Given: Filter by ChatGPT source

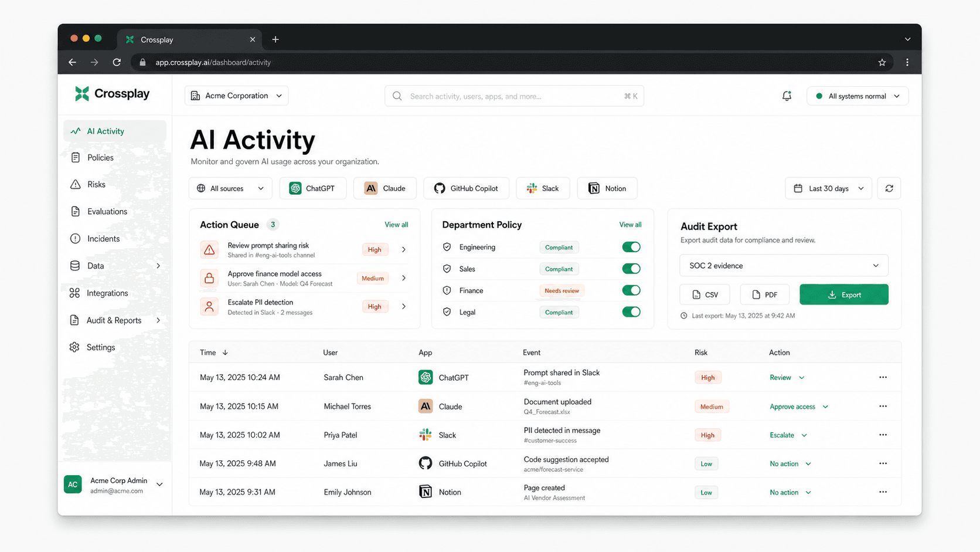Looking at the screenshot, I should 313,188.
